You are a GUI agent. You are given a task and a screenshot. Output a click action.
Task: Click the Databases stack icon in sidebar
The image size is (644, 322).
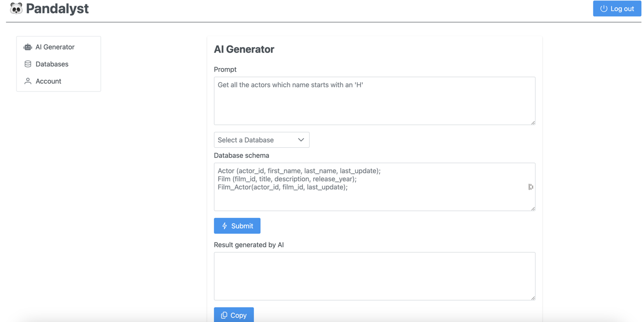(28, 64)
